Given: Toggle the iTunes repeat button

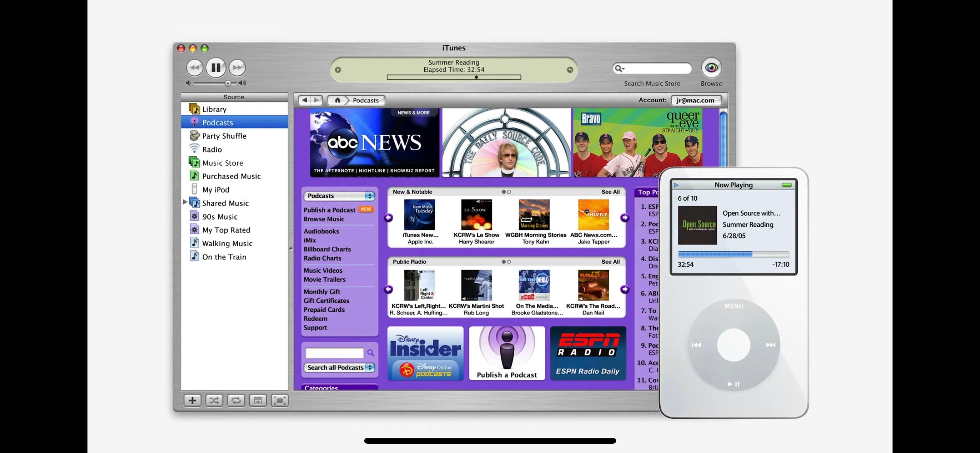Looking at the screenshot, I should (236, 400).
